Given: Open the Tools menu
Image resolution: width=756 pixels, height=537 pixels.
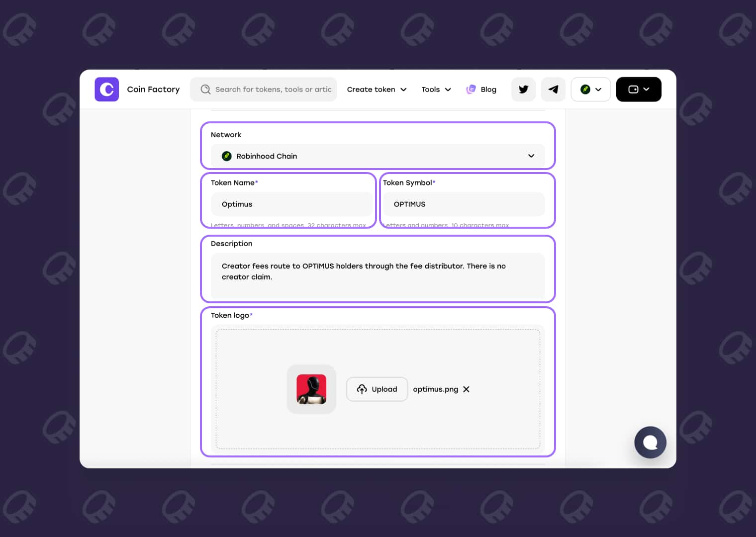Looking at the screenshot, I should tap(436, 89).
